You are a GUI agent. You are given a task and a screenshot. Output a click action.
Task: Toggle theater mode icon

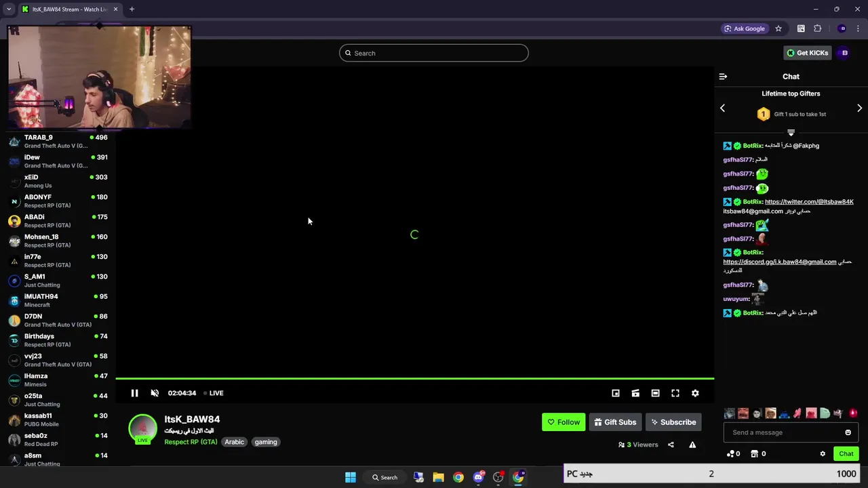click(x=655, y=393)
